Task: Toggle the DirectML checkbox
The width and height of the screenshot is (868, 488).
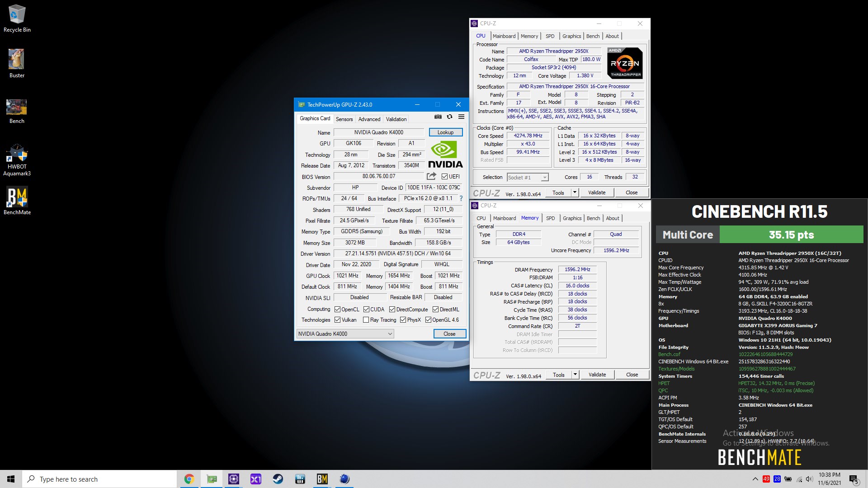Action: point(435,310)
